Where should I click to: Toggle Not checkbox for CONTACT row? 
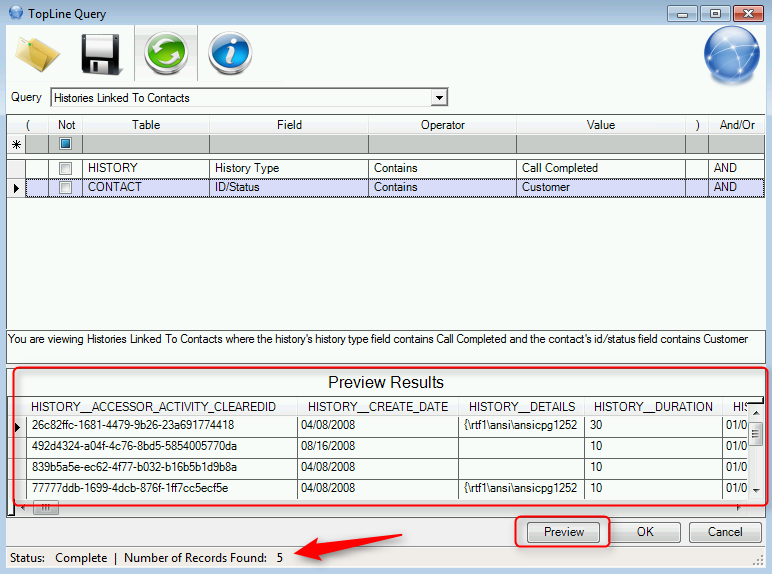click(x=65, y=188)
